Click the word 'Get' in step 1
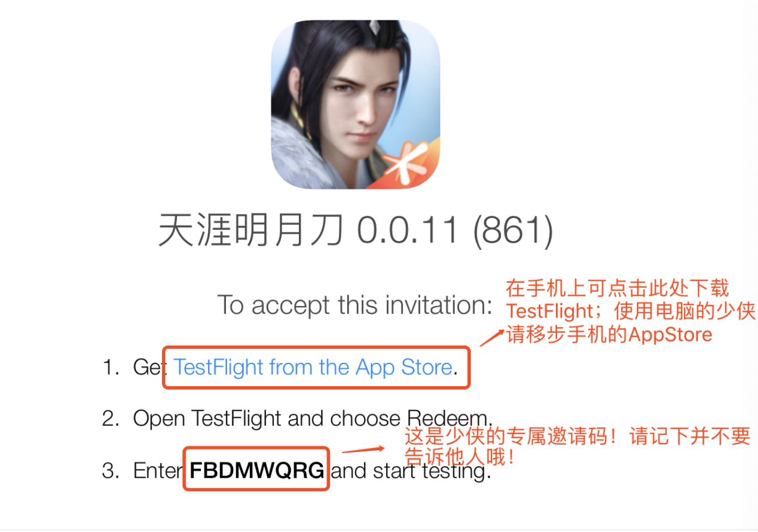The width and height of the screenshot is (758, 532). pyautogui.click(x=148, y=367)
